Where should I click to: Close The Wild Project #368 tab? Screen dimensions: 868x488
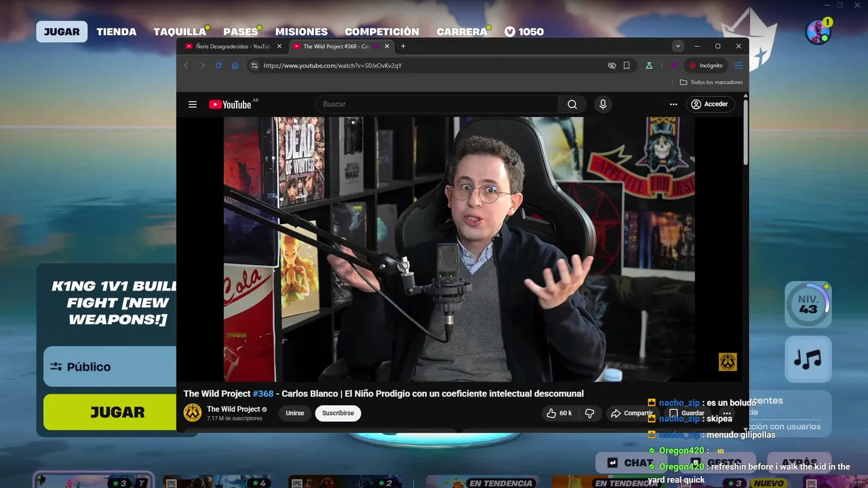pyautogui.click(x=387, y=46)
